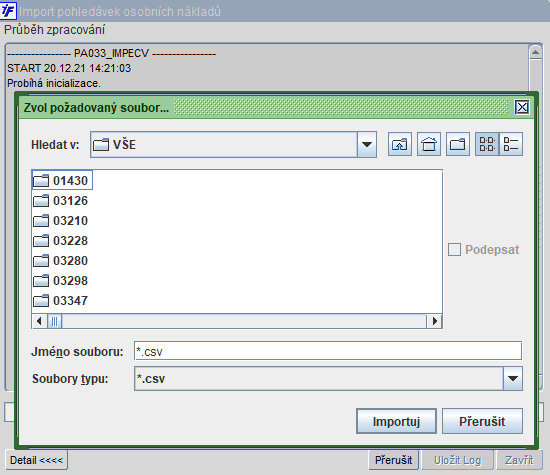Click Přerušit in the main window

(394, 460)
